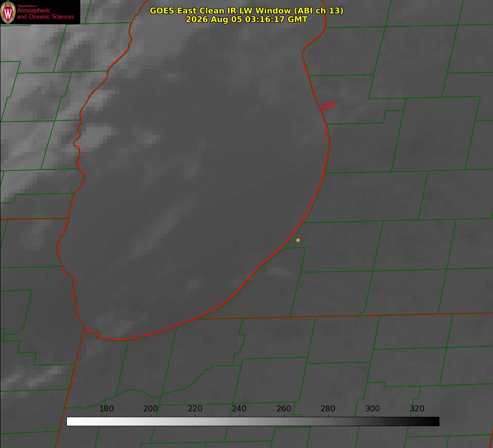Viewport: 493px width, 448px height.
Task: Click the 220 tick label on the colorbar
Action: (195, 408)
